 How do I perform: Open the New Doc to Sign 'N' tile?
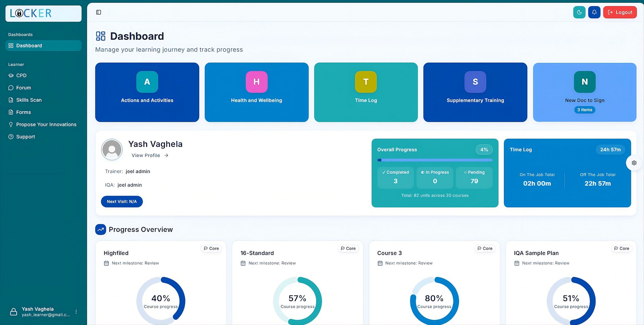click(x=584, y=92)
